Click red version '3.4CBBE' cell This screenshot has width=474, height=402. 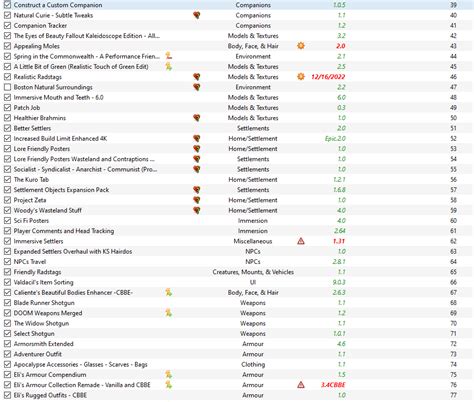click(333, 385)
